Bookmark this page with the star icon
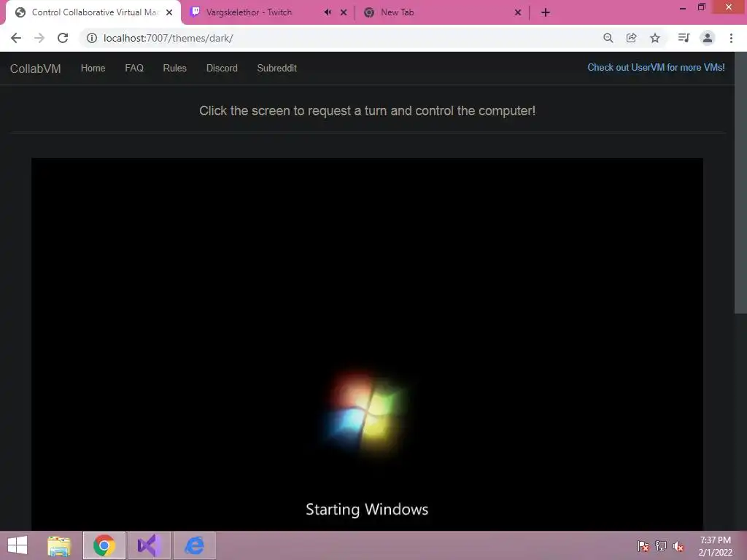 coord(655,38)
